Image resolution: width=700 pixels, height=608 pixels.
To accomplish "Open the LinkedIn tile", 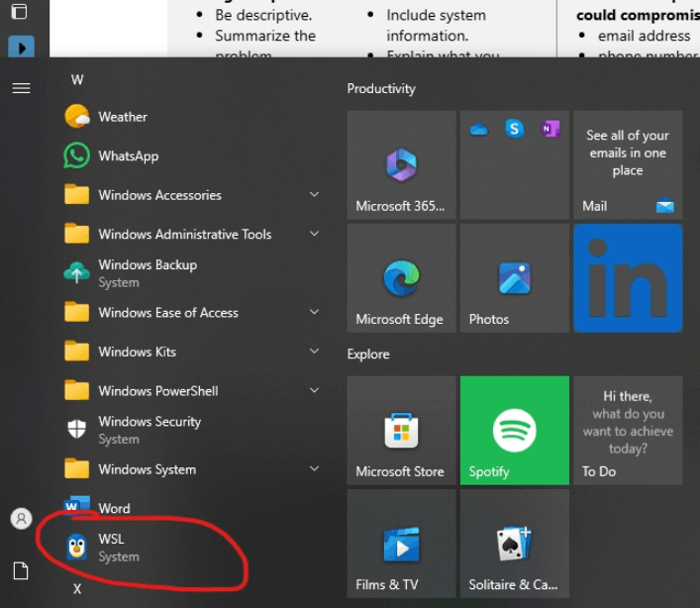I will click(x=628, y=278).
